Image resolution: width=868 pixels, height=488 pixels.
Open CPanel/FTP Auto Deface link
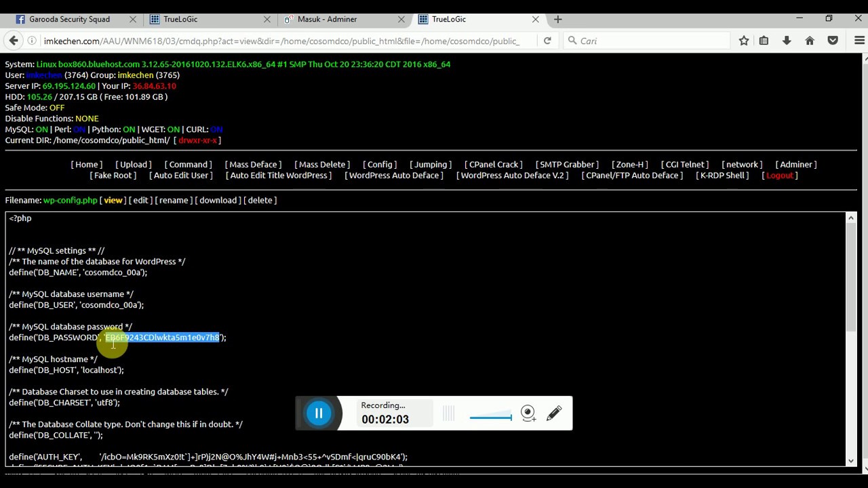tap(632, 176)
